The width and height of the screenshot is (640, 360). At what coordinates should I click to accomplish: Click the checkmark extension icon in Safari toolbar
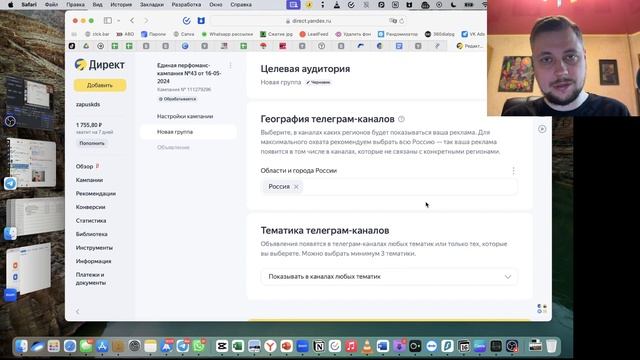[187, 20]
